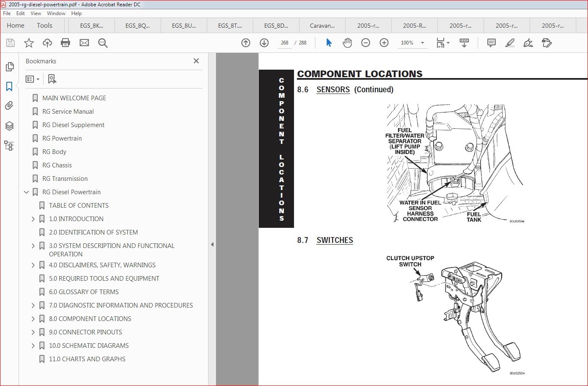Open the zoom level 100% dropdown
Image resolution: width=588 pixels, height=386 pixels.
(x=422, y=43)
